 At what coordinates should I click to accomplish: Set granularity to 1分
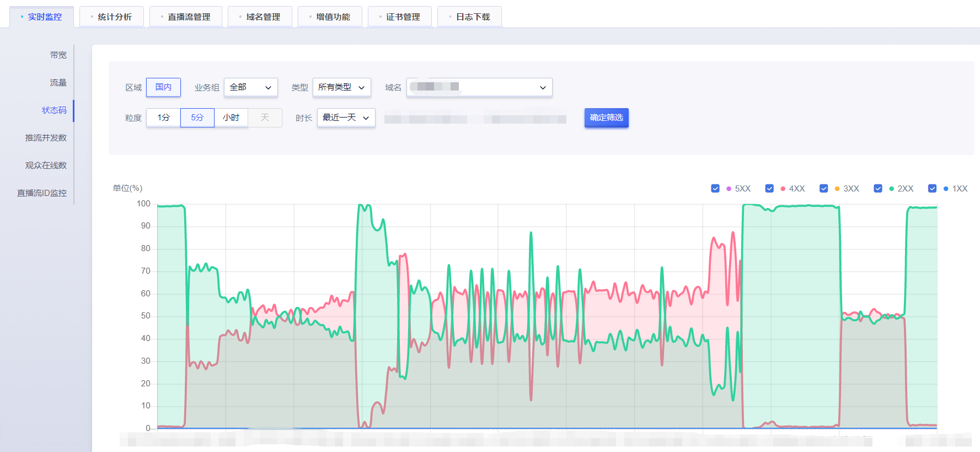tap(163, 118)
